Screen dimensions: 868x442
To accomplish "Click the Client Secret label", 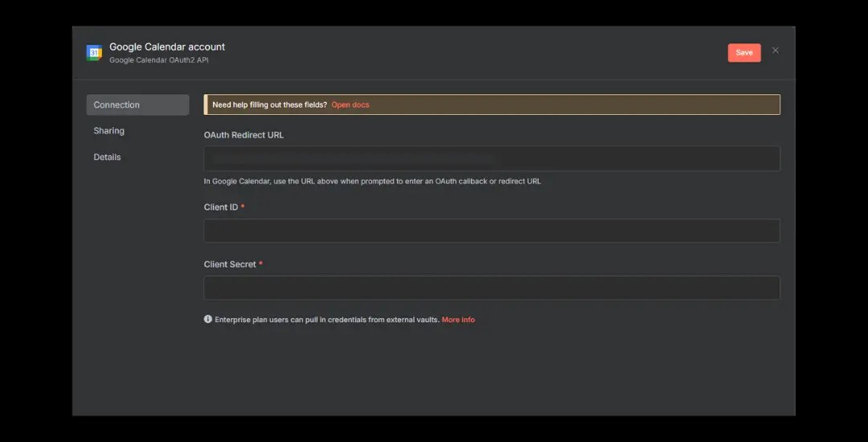I will tap(230, 264).
